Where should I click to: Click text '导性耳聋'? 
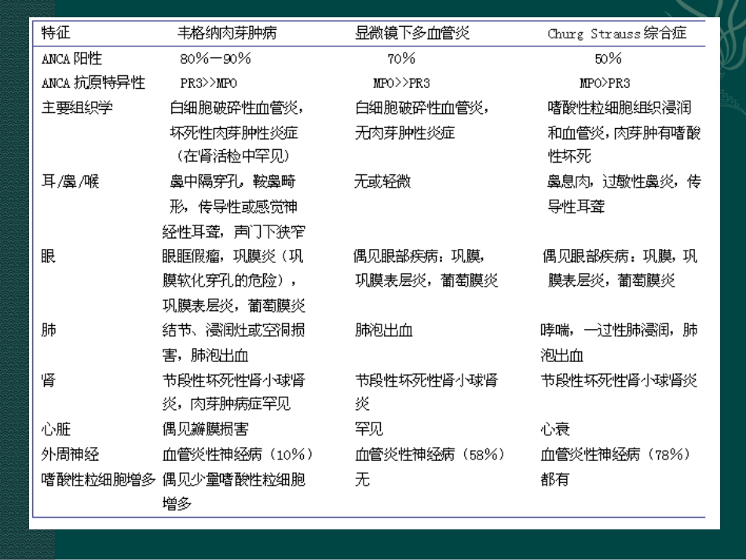coord(576,207)
